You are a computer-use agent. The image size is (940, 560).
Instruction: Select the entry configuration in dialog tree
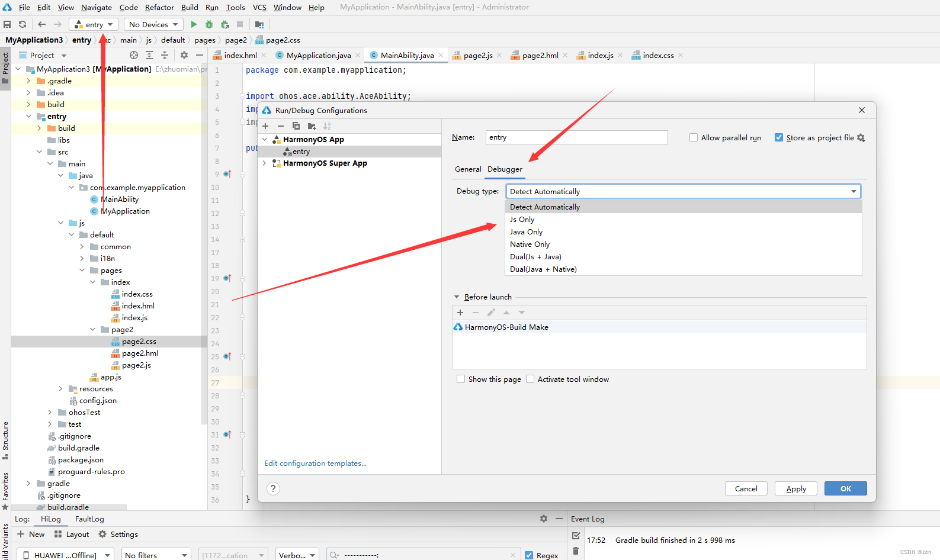349,152
